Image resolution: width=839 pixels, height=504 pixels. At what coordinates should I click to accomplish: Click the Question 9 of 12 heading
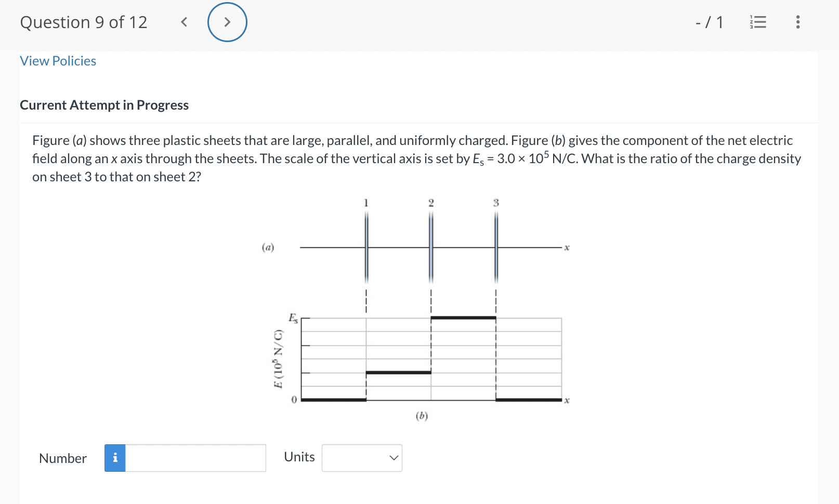coord(84,22)
